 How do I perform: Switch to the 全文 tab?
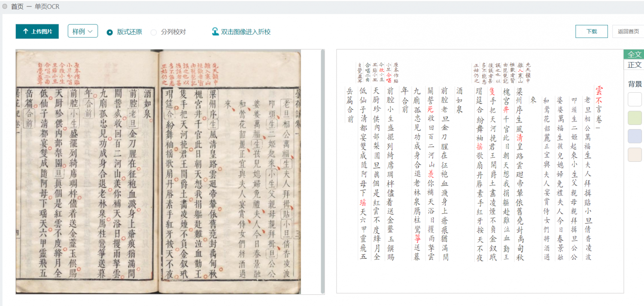[634, 54]
